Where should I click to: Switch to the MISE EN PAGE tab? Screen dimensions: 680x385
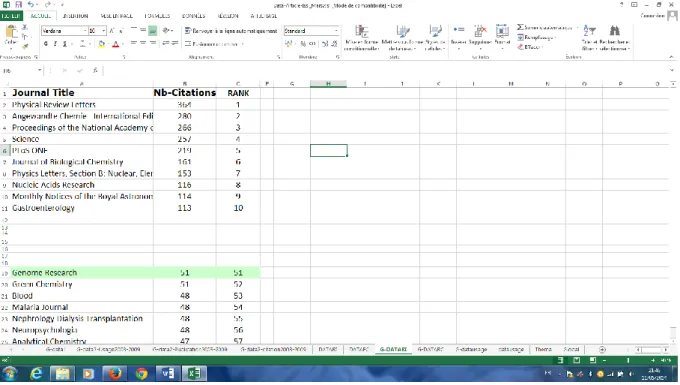pos(116,16)
